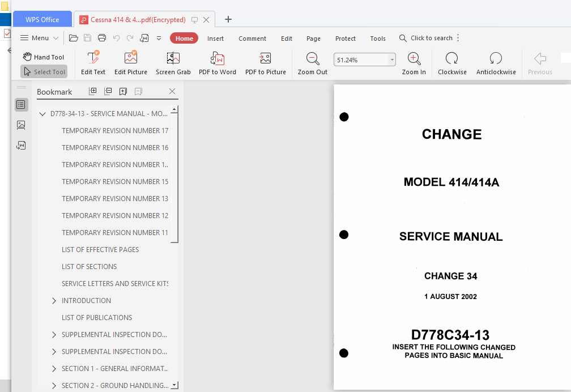Switch to the Protect ribbon tab
Viewport: 571px width, 392px height.
coord(345,39)
